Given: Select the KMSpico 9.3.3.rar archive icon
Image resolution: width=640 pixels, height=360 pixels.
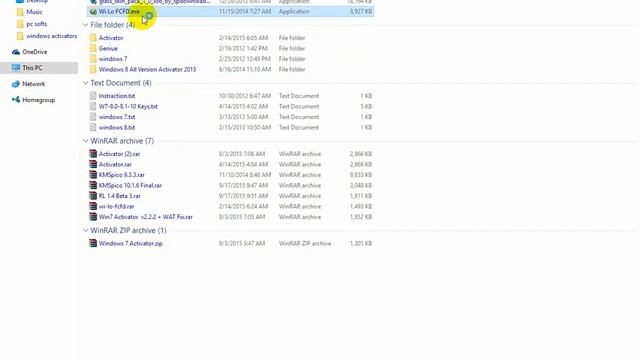Looking at the screenshot, I should tap(93, 175).
